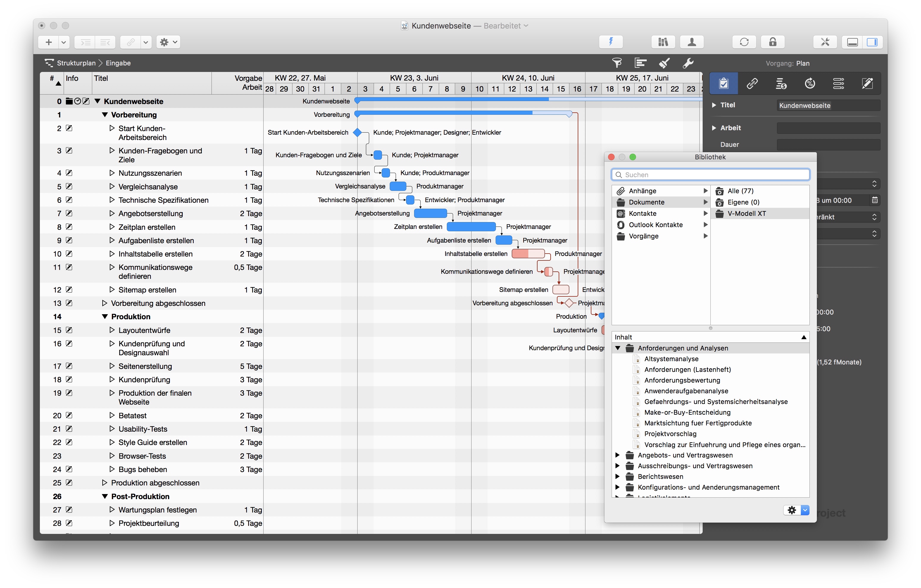Image resolution: width=921 pixels, height=588 pixels.
Task: Select the inspector notes pencil tab
Action: (x=867, y=83)
